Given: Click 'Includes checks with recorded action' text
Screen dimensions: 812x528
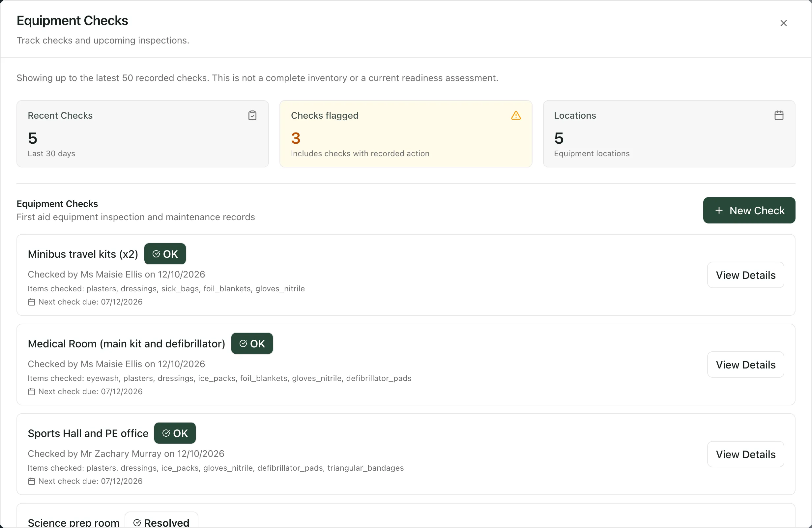Looking at the screenshot, I should (360, 154).
